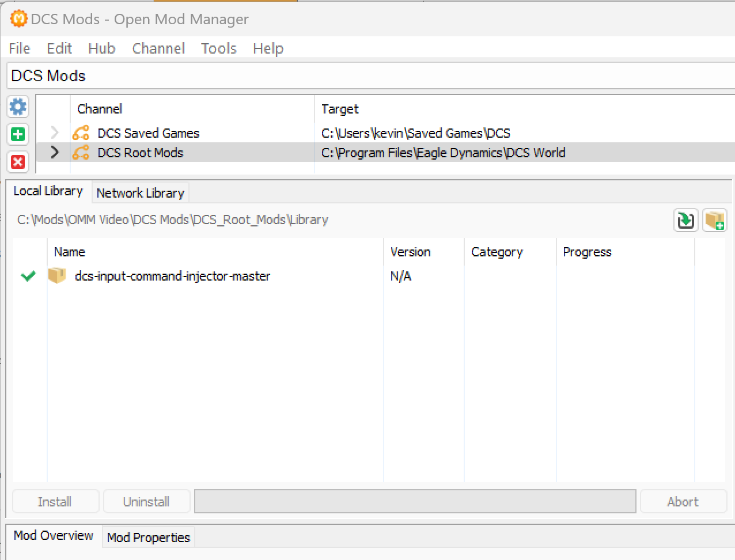Click the Progress column header
This screenshot has width=735, height=560.
coord(626,252)
